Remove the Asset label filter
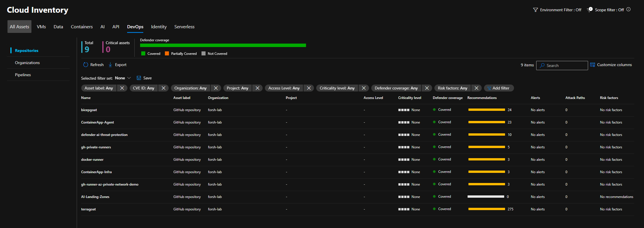 [x=122, y=88]
